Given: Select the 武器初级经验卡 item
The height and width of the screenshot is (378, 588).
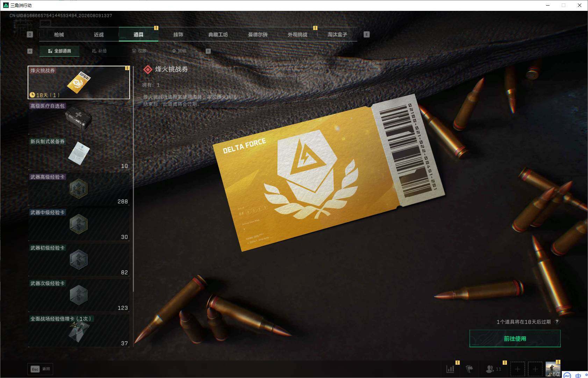Looking at the screenshot, I should pyautogui.click(x=79, y=260).
